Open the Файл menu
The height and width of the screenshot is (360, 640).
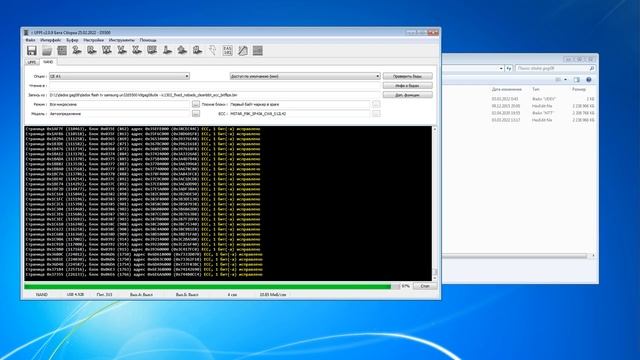(x=30, y=40)
